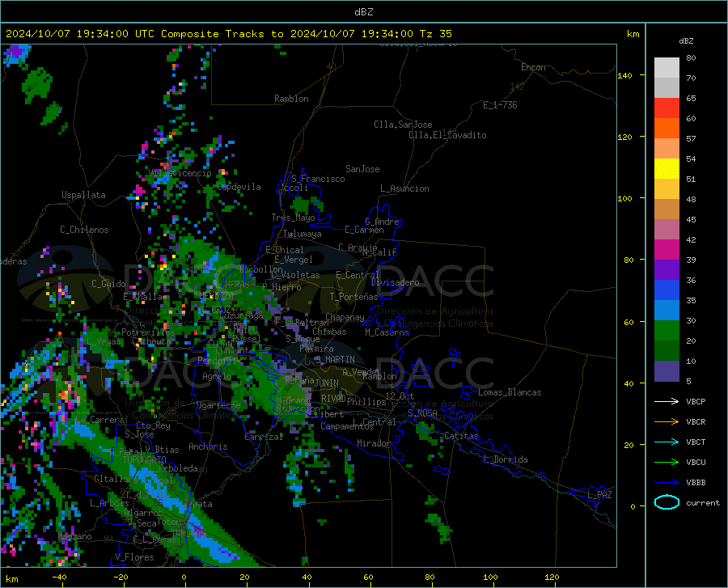The width and height of the screenshot is (728, 588).
Task: Click the 120 km tick on the bottom axis
Action: pyautogui.click(x=552, y=577)
